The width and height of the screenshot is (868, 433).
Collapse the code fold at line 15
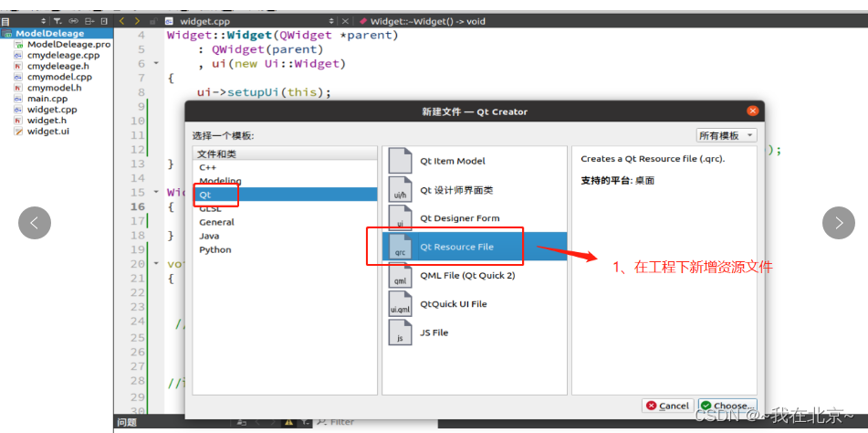point(155,192)
